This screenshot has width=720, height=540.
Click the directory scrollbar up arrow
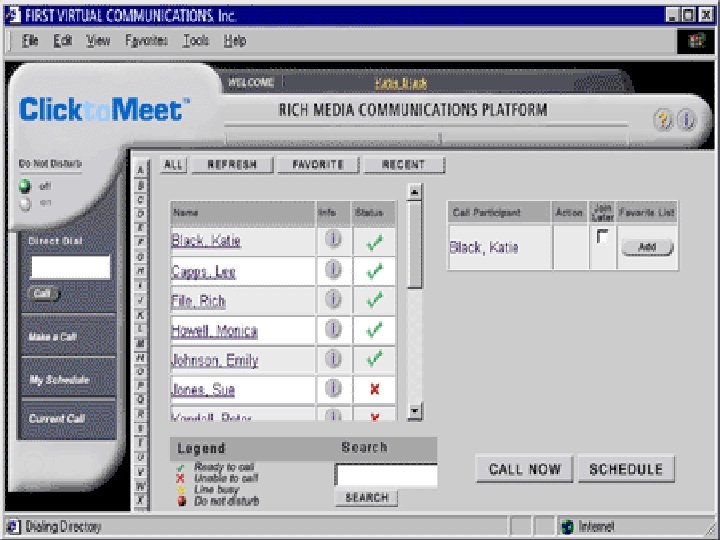[415, 192]
